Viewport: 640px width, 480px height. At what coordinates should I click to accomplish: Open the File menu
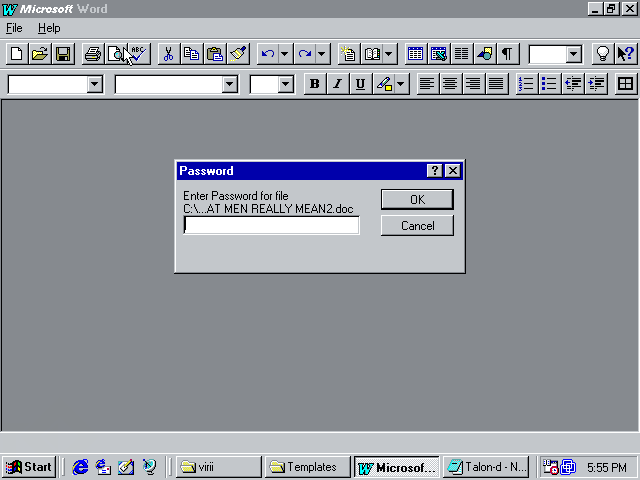click(x=14, y=28)
